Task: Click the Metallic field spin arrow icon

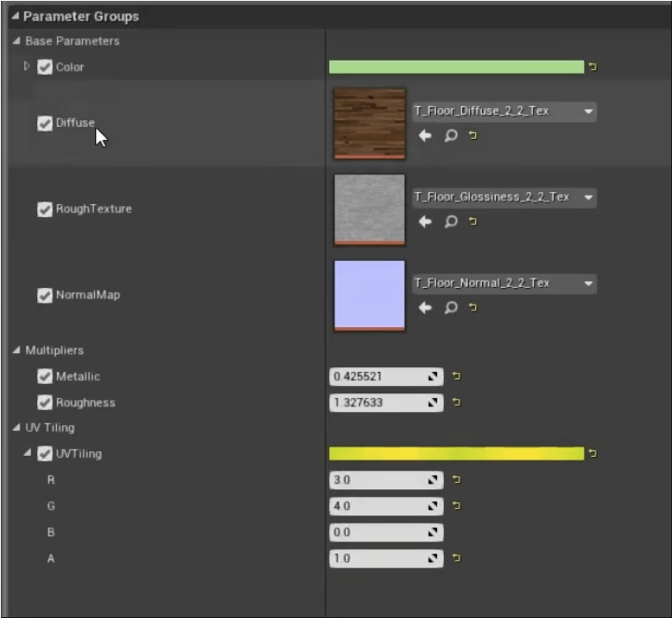Action: pos(432,377)
